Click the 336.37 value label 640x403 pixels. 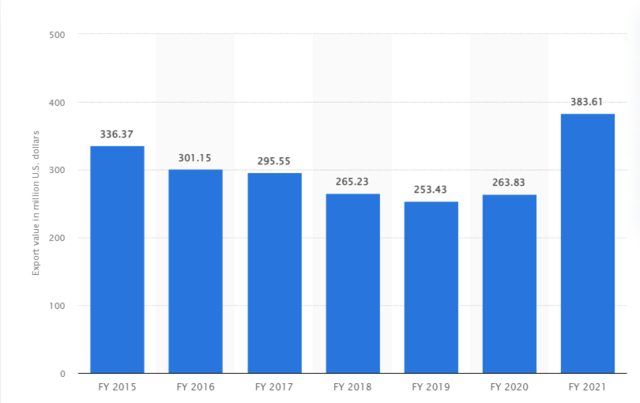pos(117,134)
